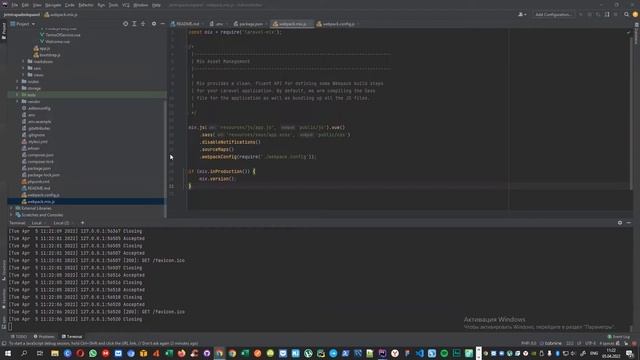This screenshot has width=640, height=360.
Task: Expand the views folder
Action: 23,75
